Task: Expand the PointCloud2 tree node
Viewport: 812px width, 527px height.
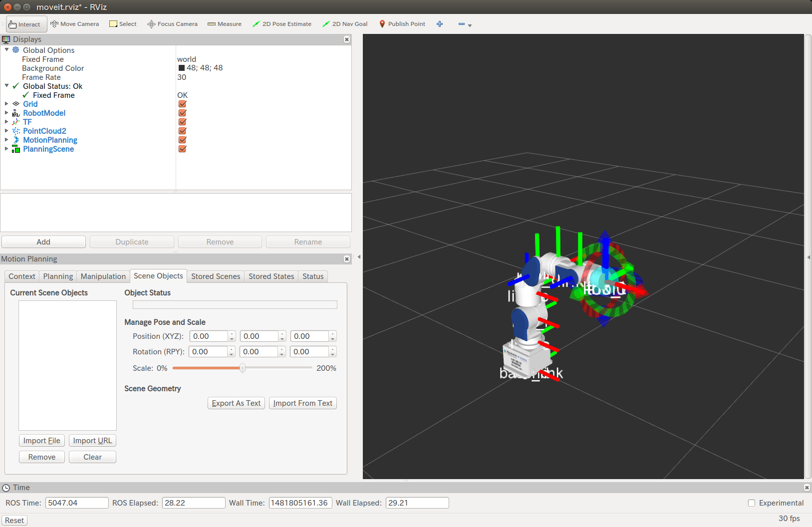Action: pyautogui.click(x=6, y=131)
